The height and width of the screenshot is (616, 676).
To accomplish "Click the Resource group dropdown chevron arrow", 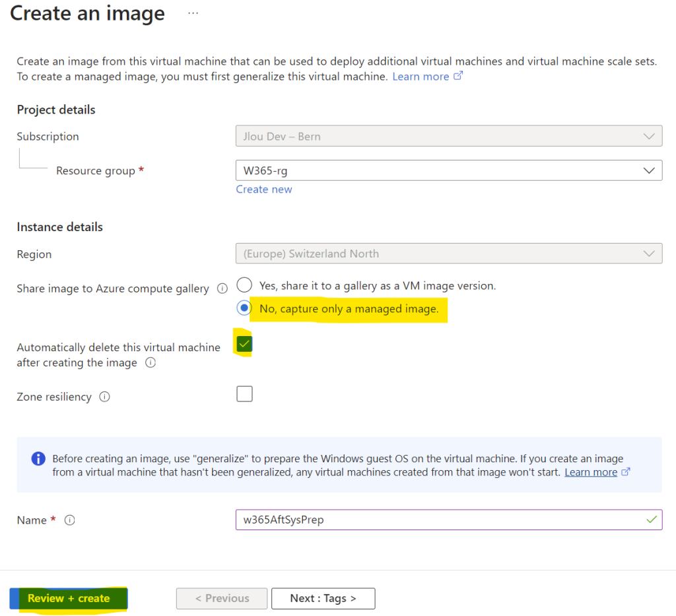I will tap(649, 171).
